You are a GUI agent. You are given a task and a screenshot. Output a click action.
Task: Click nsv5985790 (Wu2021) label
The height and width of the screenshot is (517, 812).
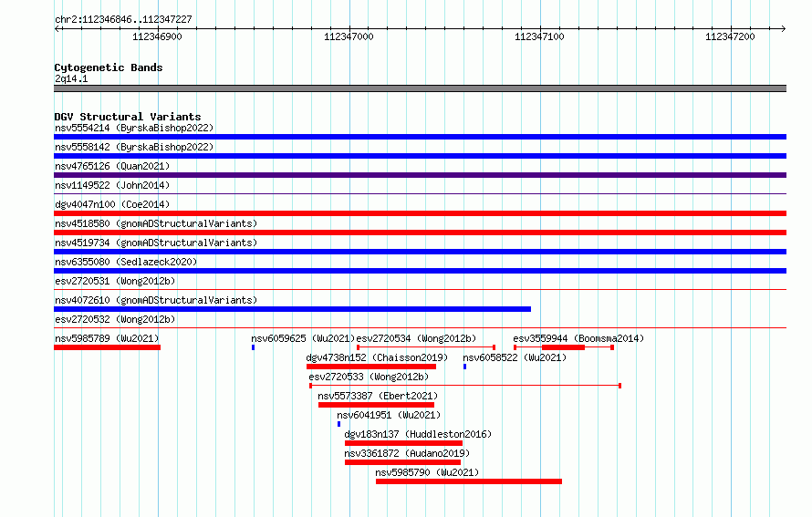click(x=427, y=472)
